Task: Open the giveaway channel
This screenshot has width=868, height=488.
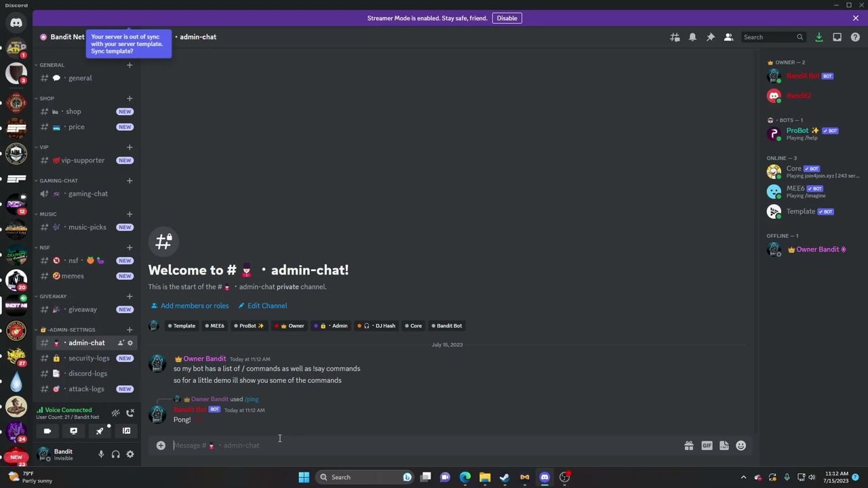Action: click(87, 310)
